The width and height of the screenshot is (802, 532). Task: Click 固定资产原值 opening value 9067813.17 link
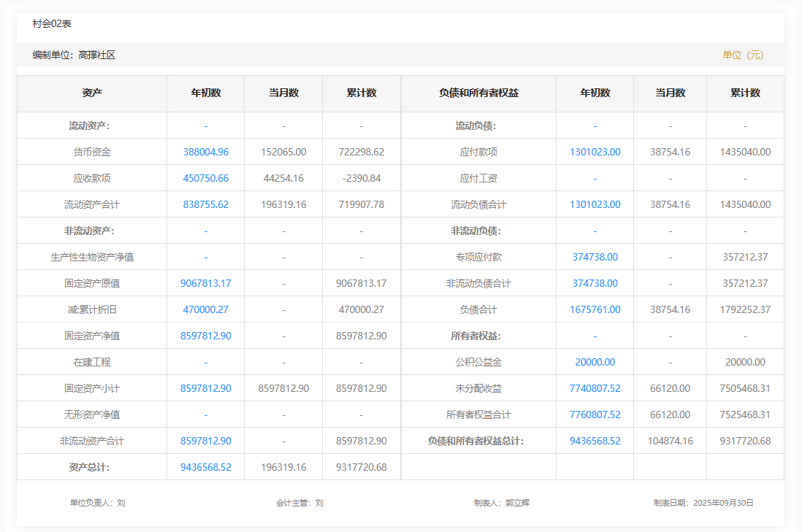pyautogui.click(x=205, y=283)
